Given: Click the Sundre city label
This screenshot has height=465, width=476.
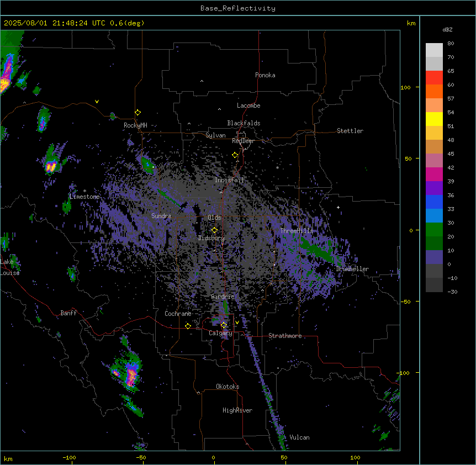Looking at the screenshot, I should [x=161, y=216].
